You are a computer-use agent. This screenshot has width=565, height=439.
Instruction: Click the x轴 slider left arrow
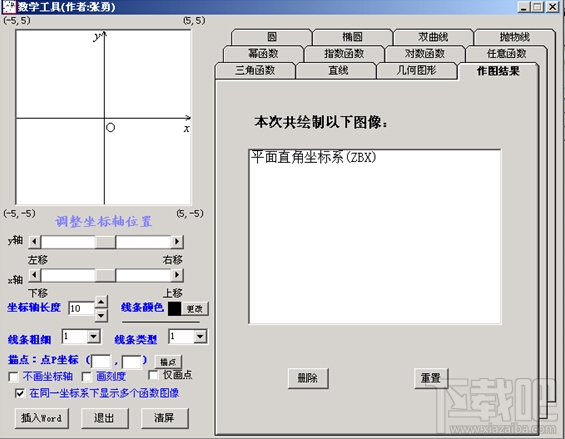pos(34,275)
